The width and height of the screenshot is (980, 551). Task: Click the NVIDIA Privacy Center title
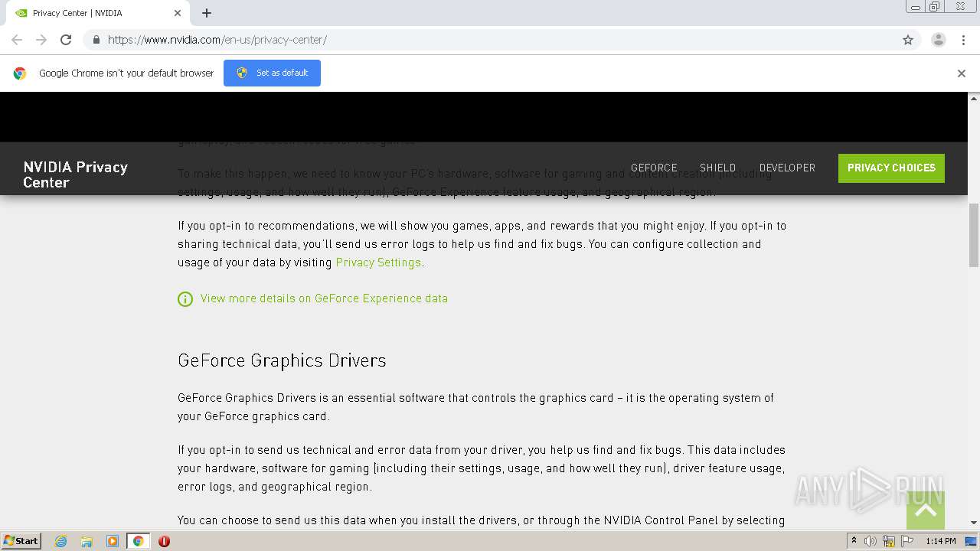pos(75,174)
